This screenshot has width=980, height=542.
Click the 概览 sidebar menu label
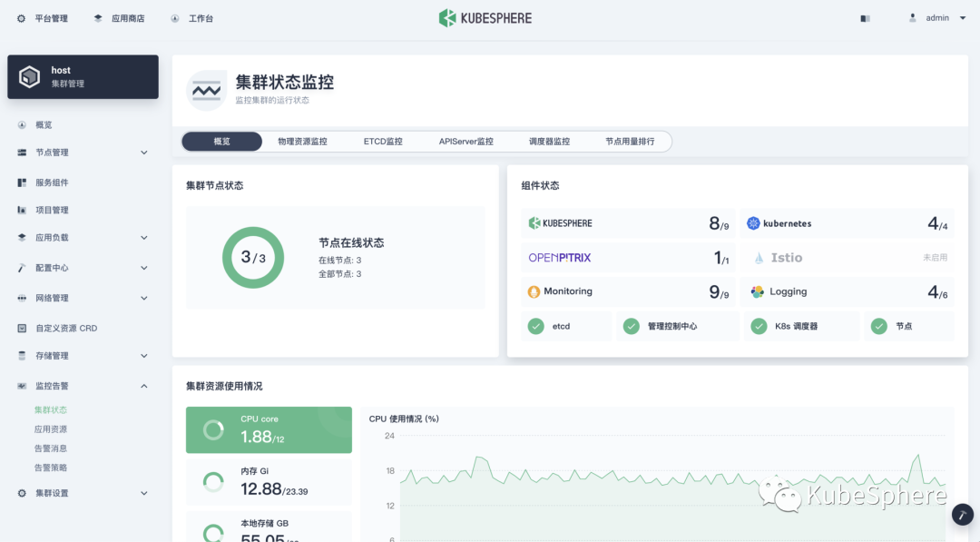coord(44,125)
